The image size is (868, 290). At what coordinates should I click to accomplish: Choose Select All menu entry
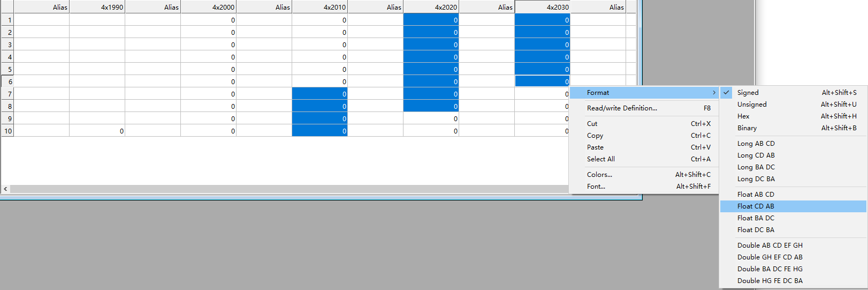pos(600,159)
